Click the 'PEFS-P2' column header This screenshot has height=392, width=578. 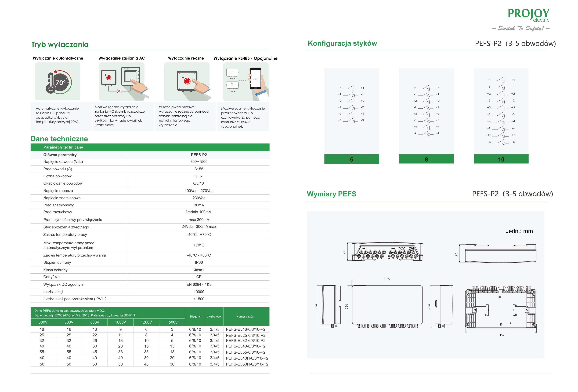point(199,155)
